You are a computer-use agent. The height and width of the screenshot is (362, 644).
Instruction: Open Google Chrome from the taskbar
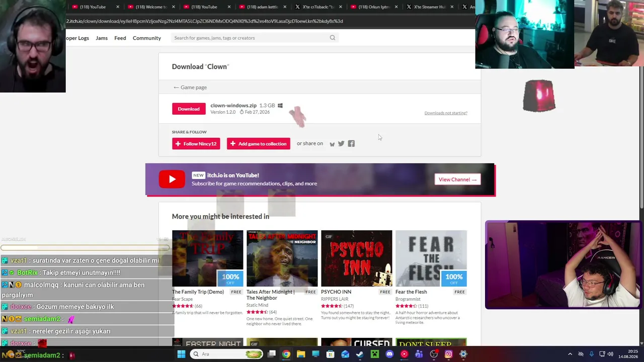286,354
